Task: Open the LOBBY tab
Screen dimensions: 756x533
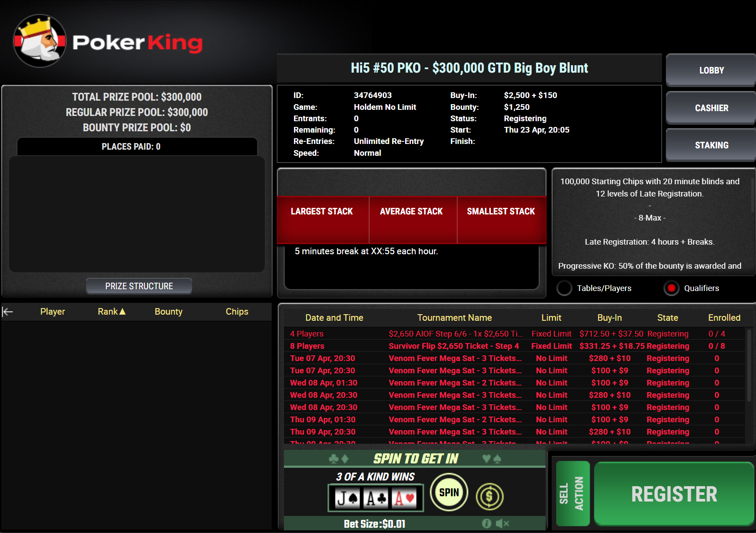Action: tap(711, 70)
